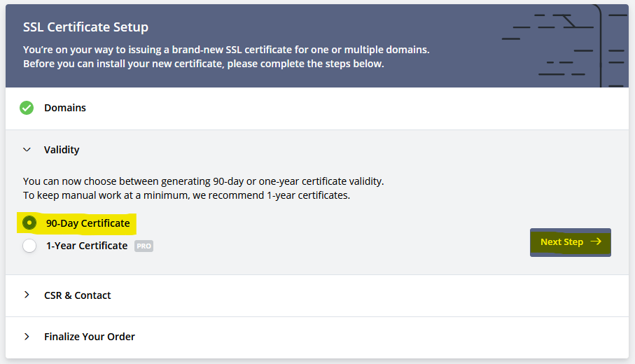This screenshot has height=364, width=635.
Task: Click the PRO badge
Action: [x=144, y=246]
